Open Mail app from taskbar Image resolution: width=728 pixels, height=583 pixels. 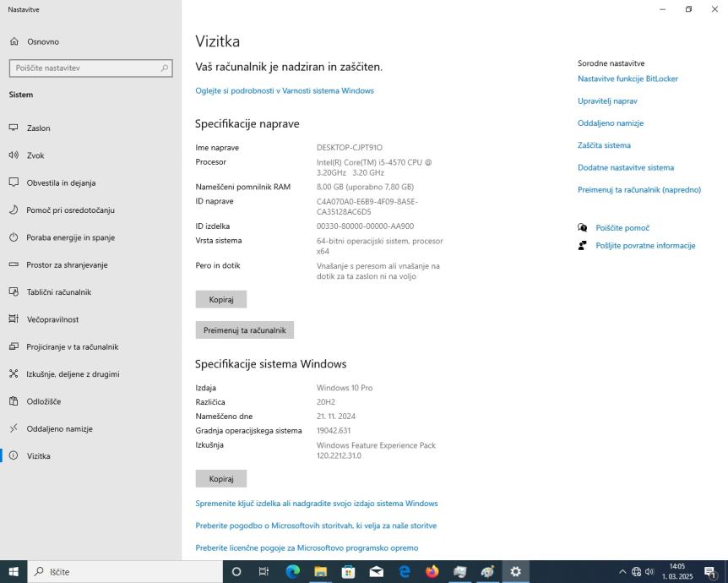376,571
